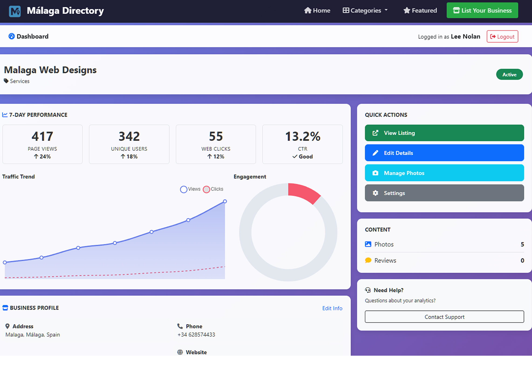Click the 13.2% CTR stat card
Screen dimensions: 532x392
[x=302, y=144]
